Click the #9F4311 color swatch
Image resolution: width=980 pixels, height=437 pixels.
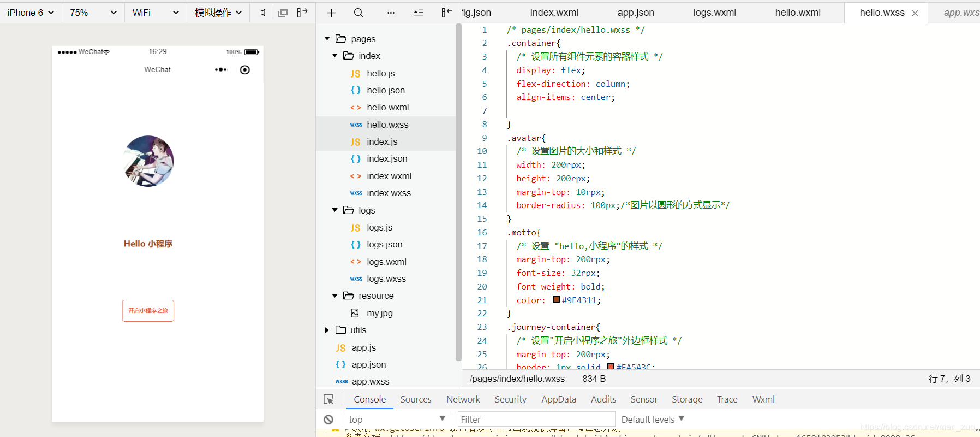[x=556, y=299]
